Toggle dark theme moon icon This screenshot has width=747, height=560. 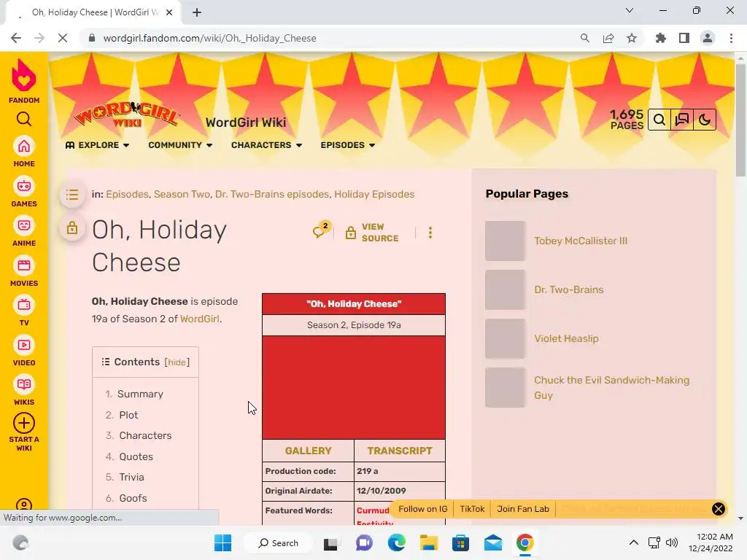coord(705,120)
